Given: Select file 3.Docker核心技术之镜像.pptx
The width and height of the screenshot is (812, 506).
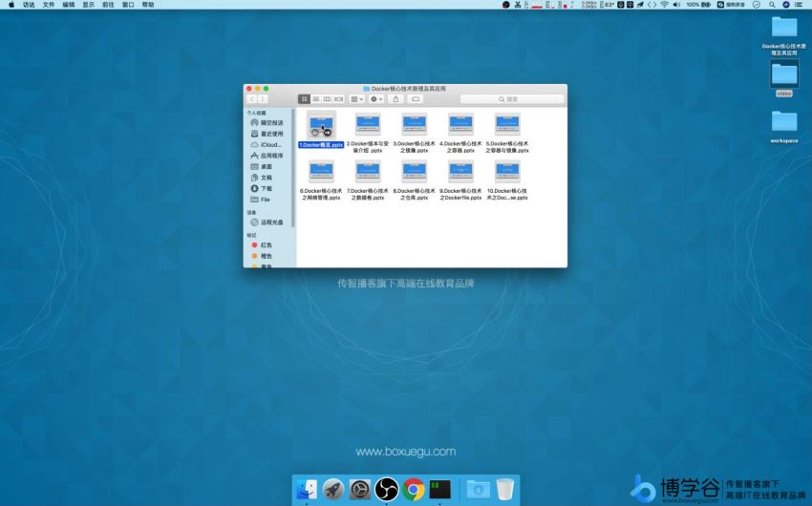Looking at the screenshot, I should (415, 133).
